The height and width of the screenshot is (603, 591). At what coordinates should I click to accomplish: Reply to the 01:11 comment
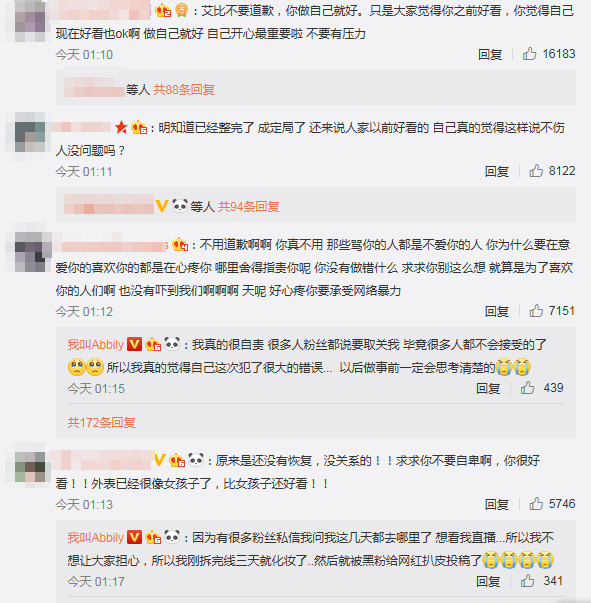[x=496, y=171]
